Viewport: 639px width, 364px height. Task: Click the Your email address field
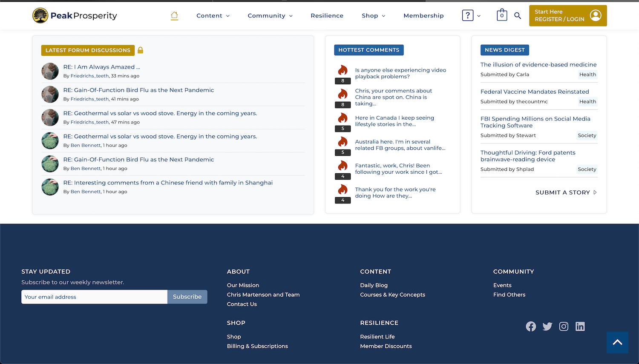pyautogui.click(x=94, y=297)
